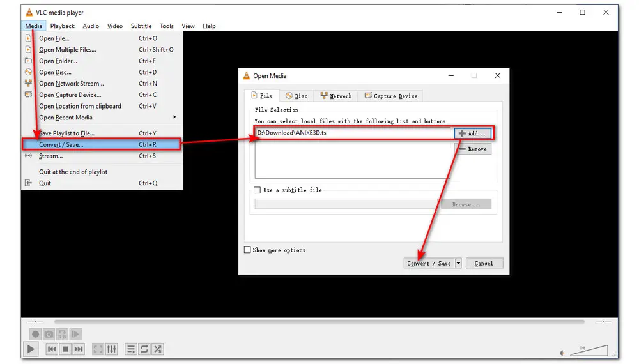Screen dimensions: 639x364
Task: Choose Open Disc... menu entry
Action: (x=102, y=72)
